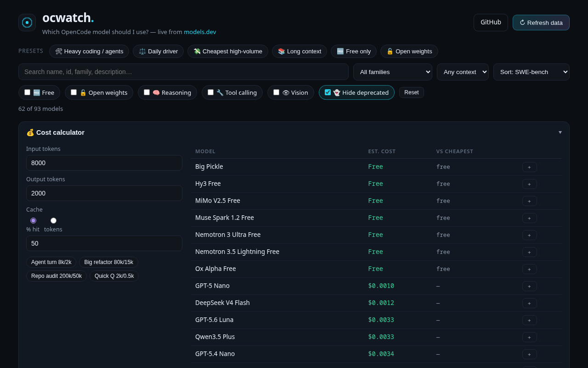This screenshot has height=368, width=588.
Task: Apply the Daily driver preset
Action: coord(158,51)
